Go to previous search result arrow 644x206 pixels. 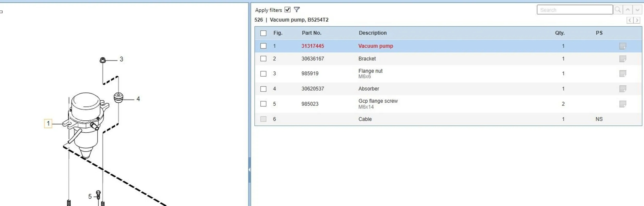628,10
